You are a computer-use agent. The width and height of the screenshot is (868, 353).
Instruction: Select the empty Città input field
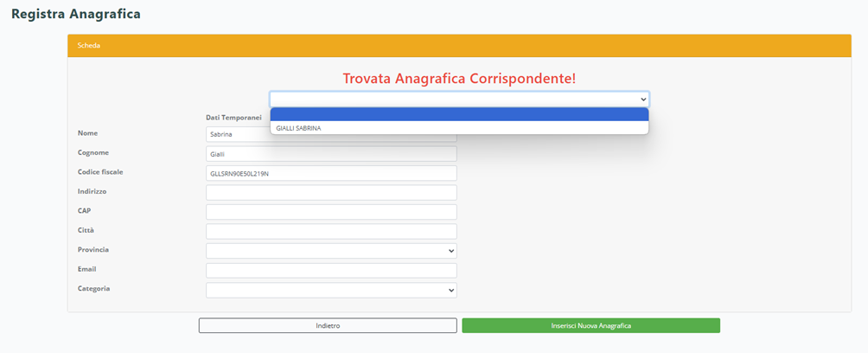(x=331, y=231)
